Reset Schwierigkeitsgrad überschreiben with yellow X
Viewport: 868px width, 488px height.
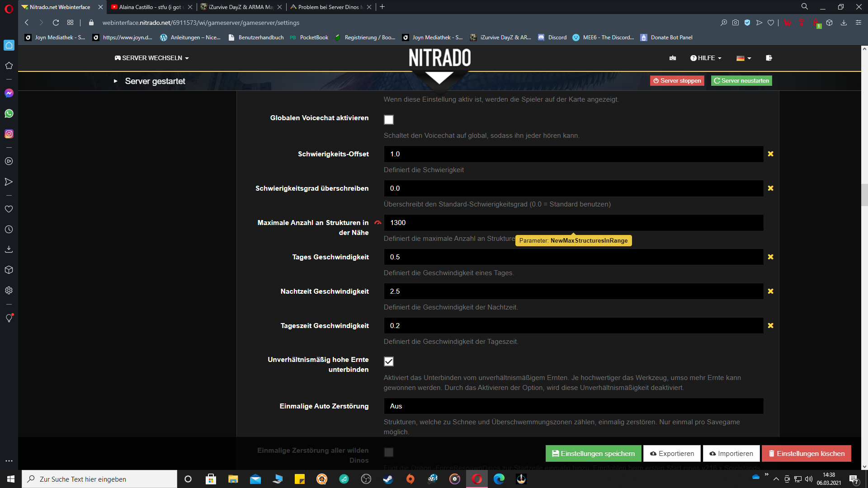(771, 188)
